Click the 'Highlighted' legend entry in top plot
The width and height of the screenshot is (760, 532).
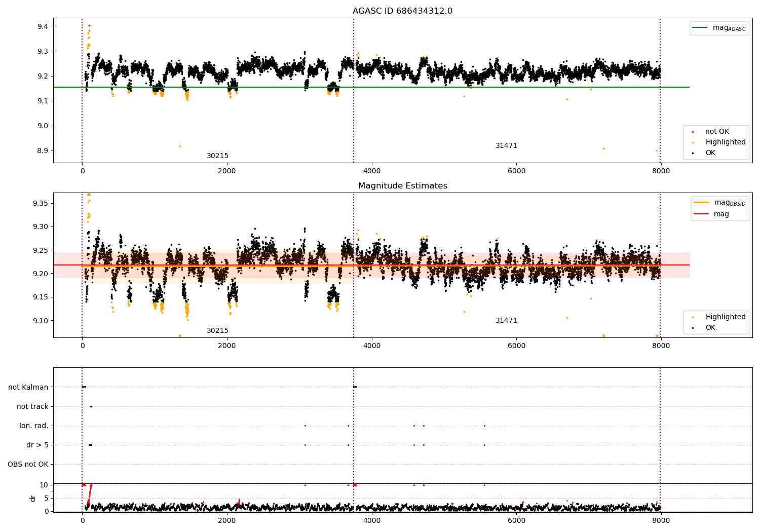(x=725, y=142)
